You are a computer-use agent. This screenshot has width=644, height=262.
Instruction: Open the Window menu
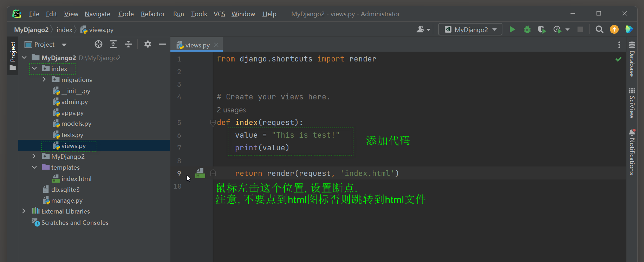(243, 14)
